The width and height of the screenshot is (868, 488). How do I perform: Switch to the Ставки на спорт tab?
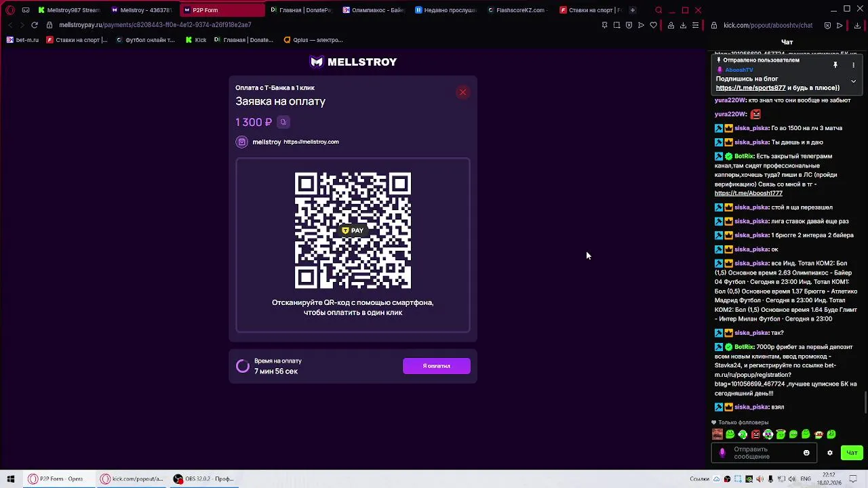pos(591,10)
